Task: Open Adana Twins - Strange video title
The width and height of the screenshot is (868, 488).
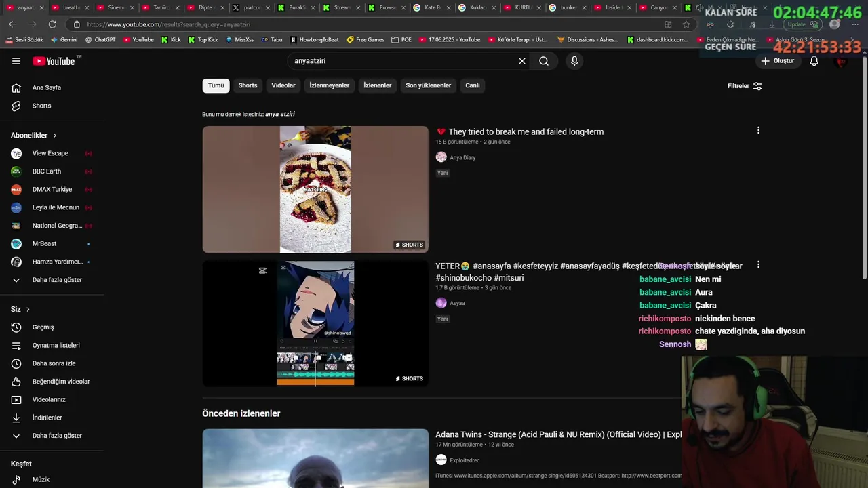Action: 558,434
